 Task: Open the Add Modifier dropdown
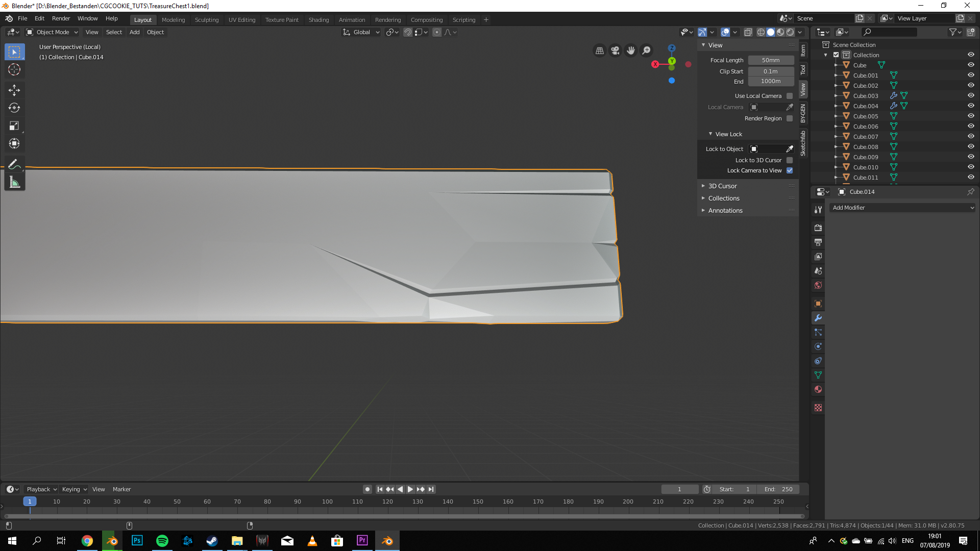pos(902,208)
